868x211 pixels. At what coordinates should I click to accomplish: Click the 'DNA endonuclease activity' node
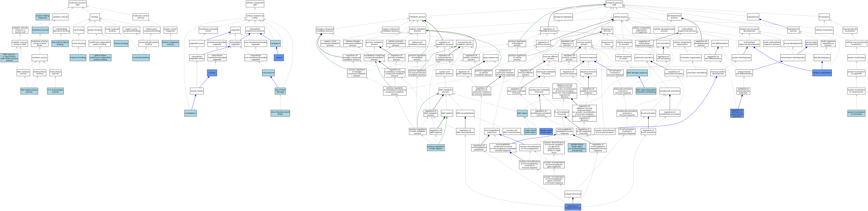tap(29, 91)
